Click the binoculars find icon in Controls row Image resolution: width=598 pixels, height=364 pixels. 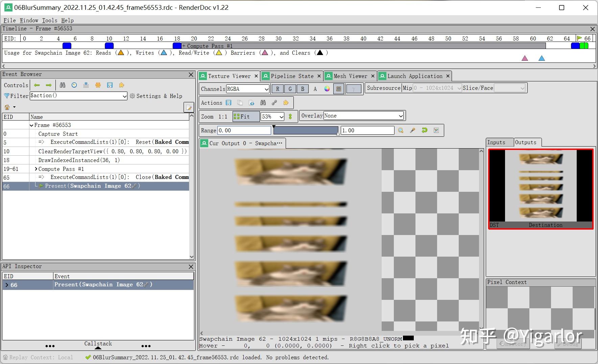coord(63,85)
